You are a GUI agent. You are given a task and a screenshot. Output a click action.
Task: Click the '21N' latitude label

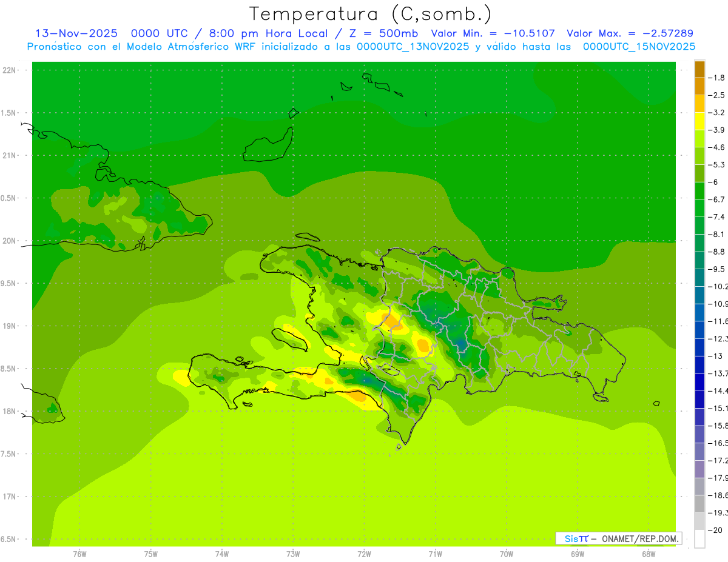(x=9, y=156)
